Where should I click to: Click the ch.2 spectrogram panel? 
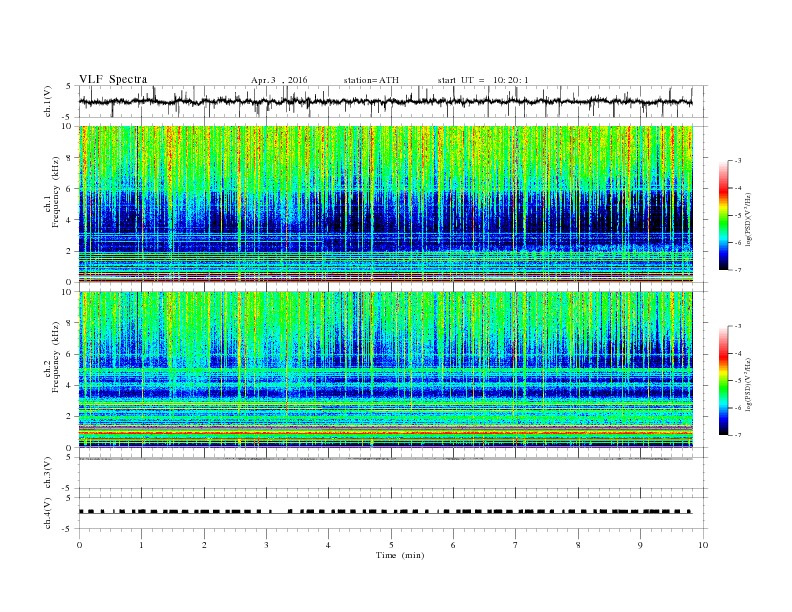386,370
